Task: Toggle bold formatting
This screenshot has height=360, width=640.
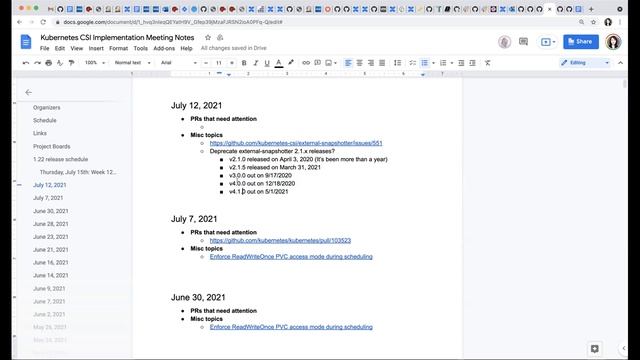Action: pos(244,63)
